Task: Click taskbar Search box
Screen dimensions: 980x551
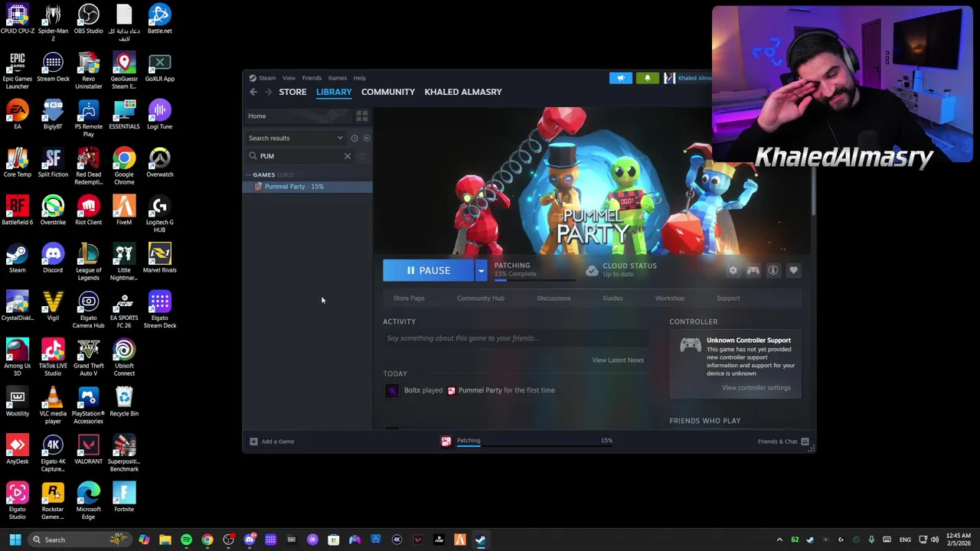Action: pos(78,540)
